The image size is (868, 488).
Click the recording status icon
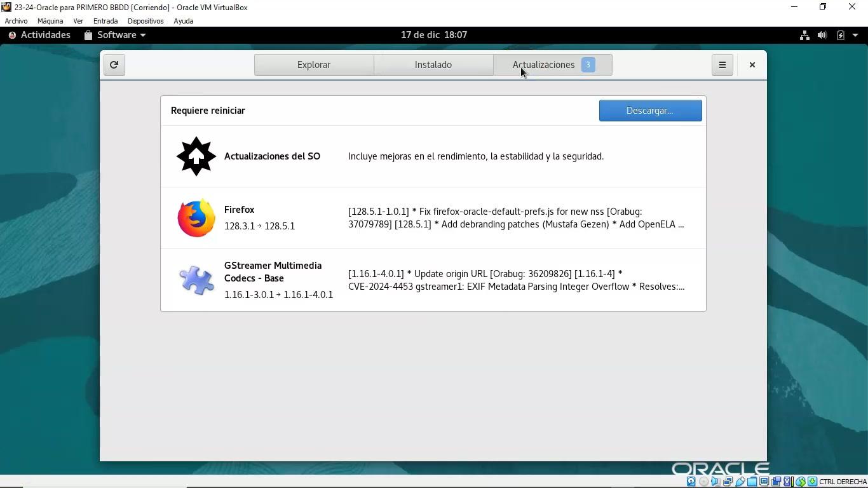(776, 482)
